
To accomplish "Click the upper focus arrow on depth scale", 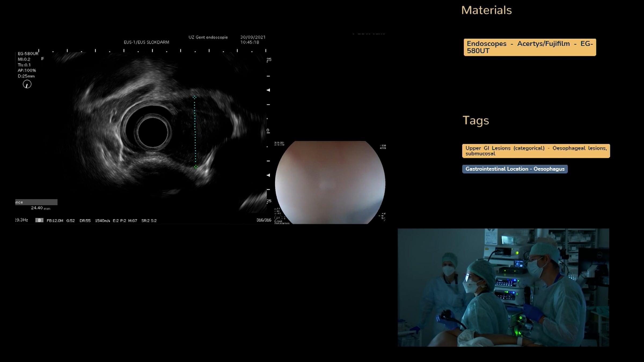I will click(x=268, y=90).
